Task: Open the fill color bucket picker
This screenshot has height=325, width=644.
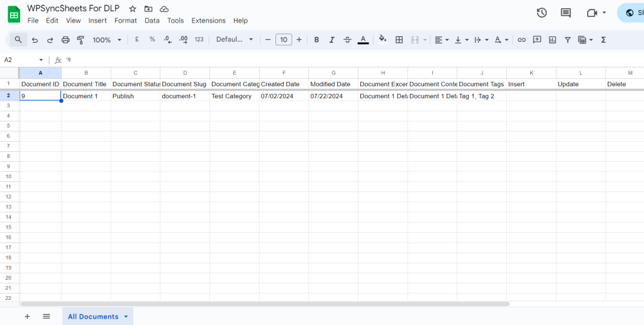Action: [383, 40]
